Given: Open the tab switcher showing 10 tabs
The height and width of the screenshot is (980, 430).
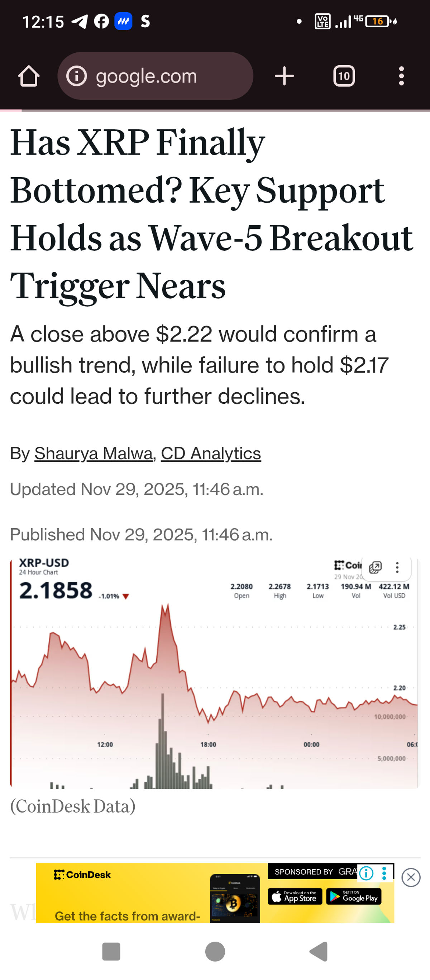Looking at the screenshot, I should coord(344,76).
